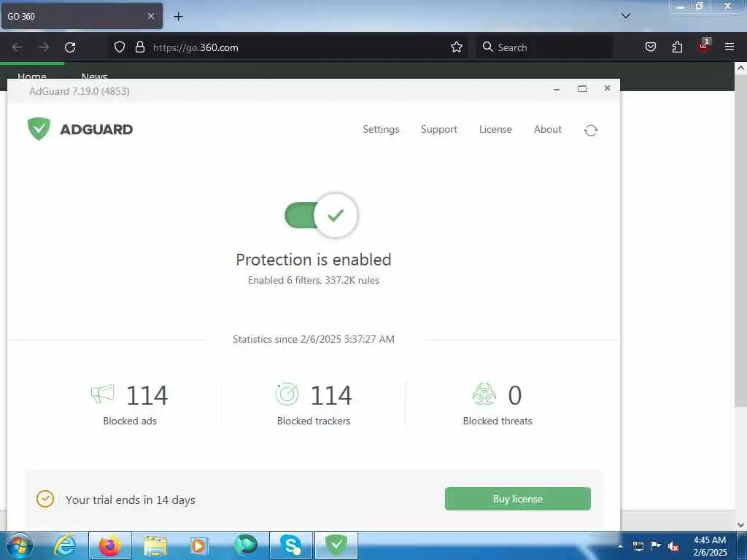Open the Windows Start menu

19,545
